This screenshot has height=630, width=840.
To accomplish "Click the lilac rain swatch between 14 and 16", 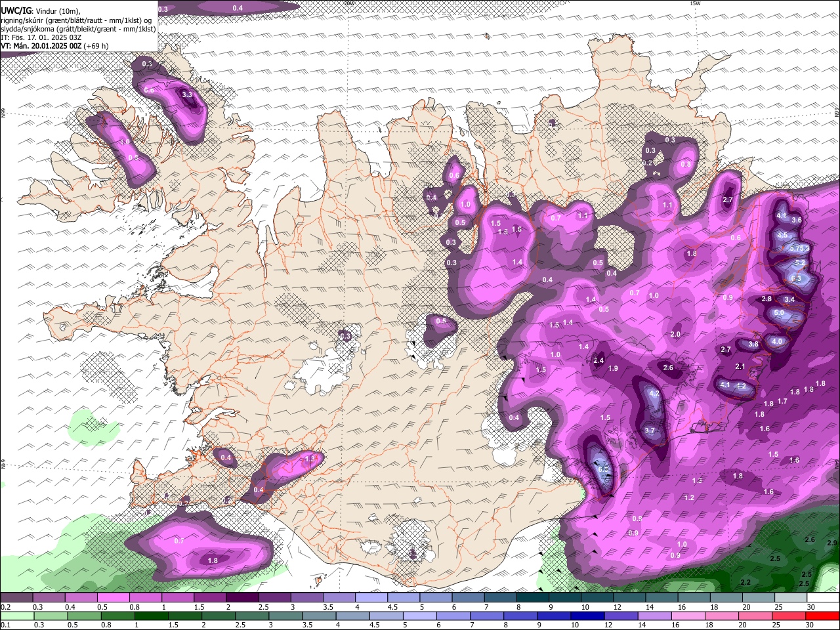I will pyautogui.click(x=655, y=616).
